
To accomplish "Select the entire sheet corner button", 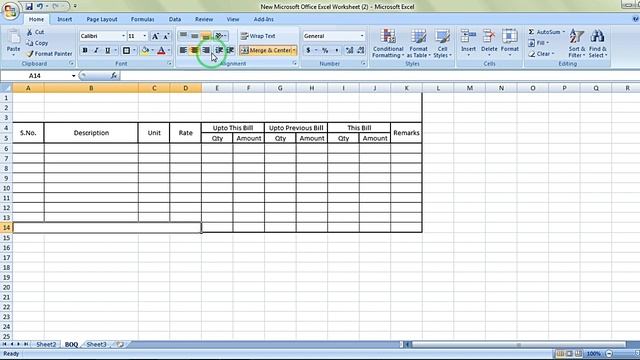I will [6, 88].
